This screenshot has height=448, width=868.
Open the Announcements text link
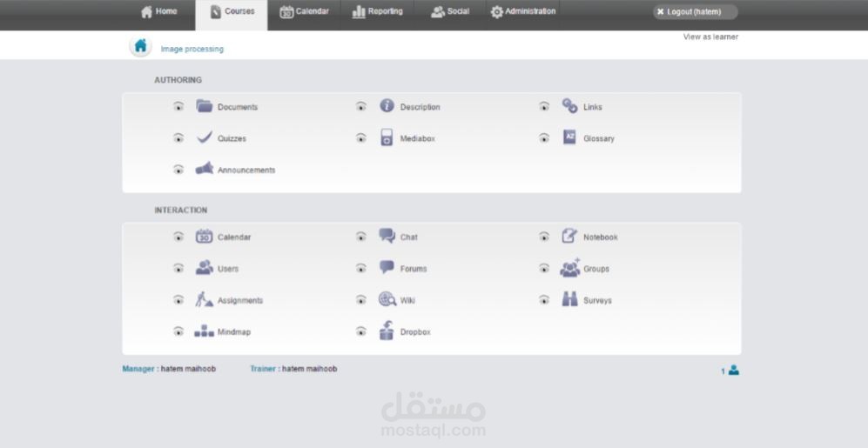click(x=246, y=170)
